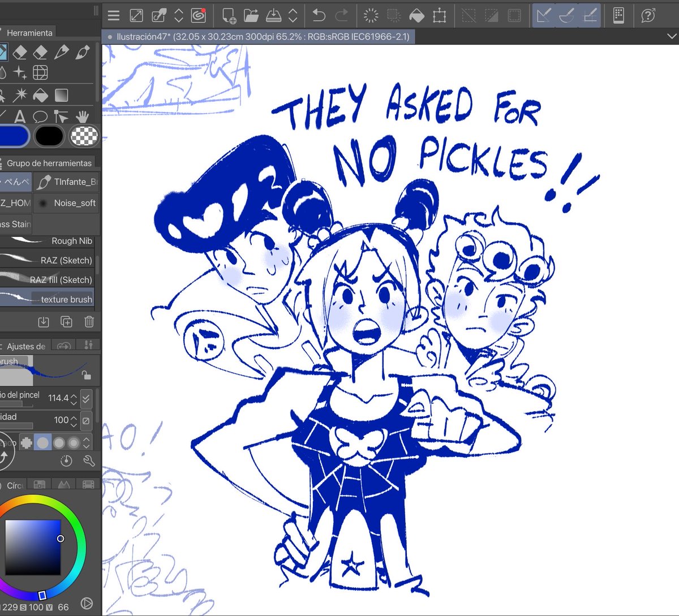Select the black sub color swatch

pos(49,136)
